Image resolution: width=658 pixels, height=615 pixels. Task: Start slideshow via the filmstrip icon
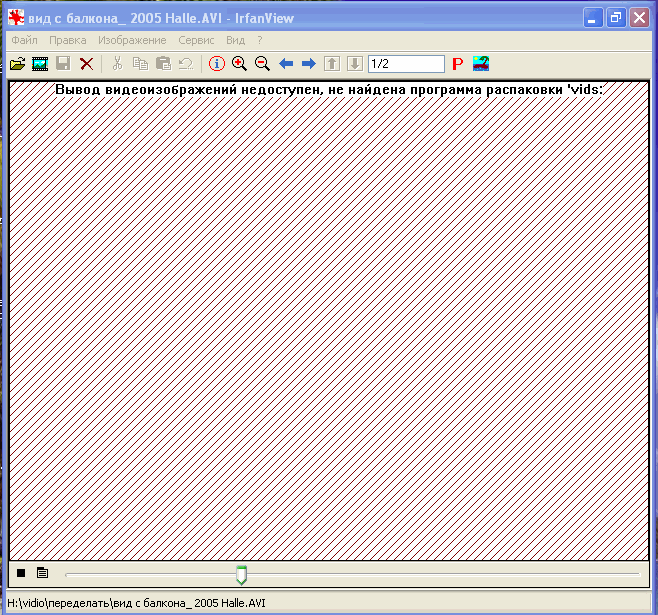pyautogui.click(x=40, y=64)
